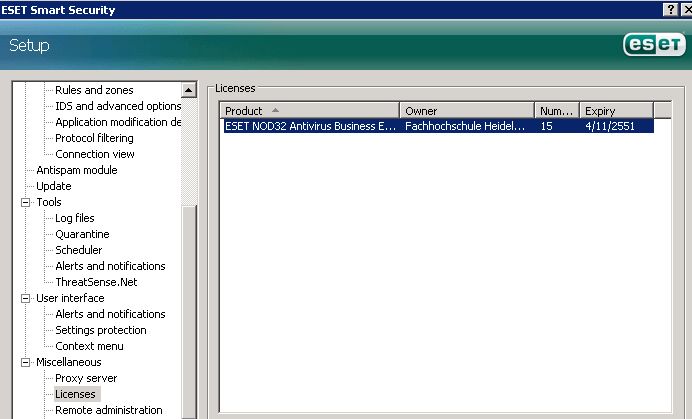This screenshot has width=692, height=419.
Task: Close the ESET Smart Security window
Action: click(x=687, y=10)
